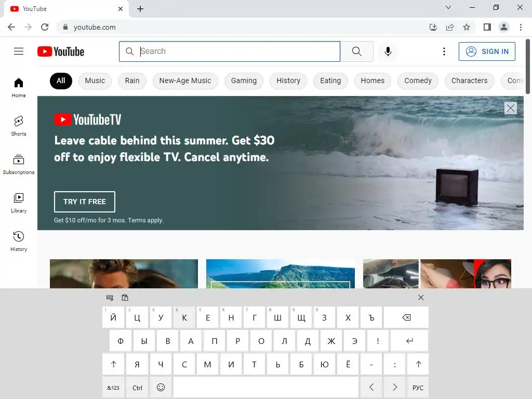The width and height of the screenshot is (532, 399).
Task: Select the Rain filter chip
Action: pyautogui.click(x=132, y=81)
